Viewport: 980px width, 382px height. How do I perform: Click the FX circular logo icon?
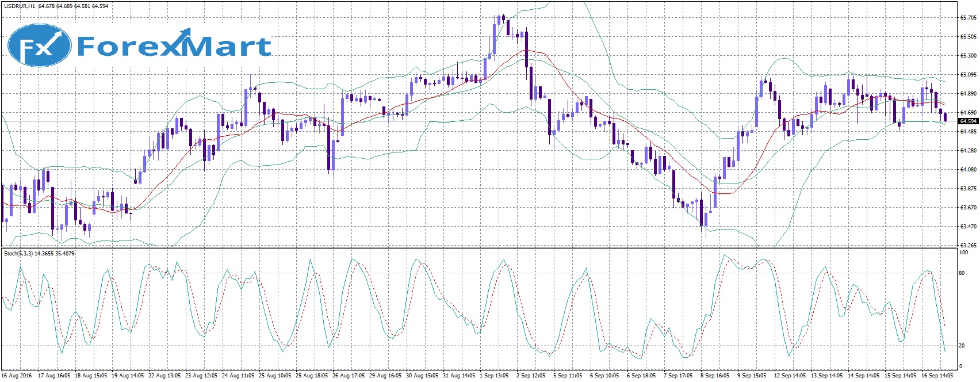[39, 45]
